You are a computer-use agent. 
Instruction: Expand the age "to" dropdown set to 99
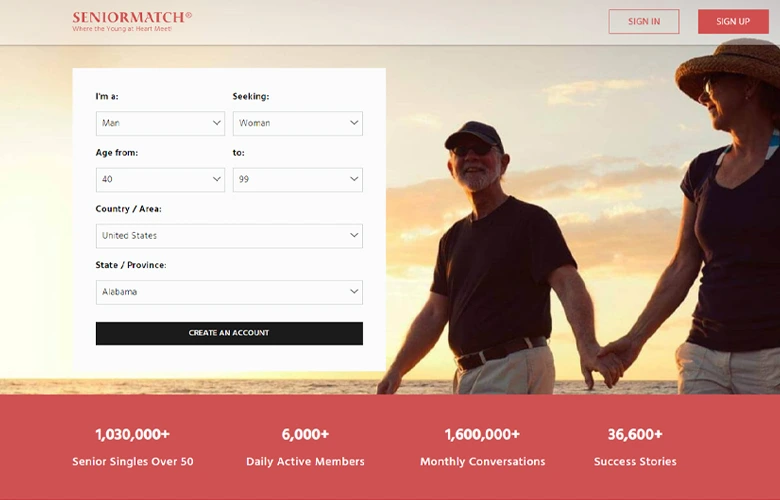click(297, 180)
